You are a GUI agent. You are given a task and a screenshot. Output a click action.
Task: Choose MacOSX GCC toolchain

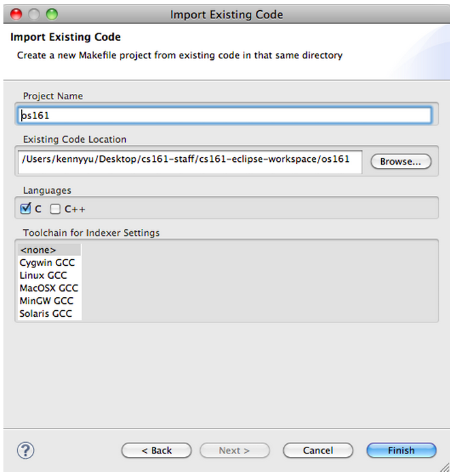(x=49, y=288)
